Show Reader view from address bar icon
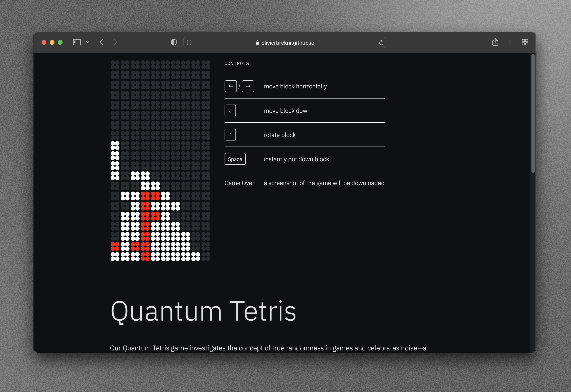This screenshot has height=392, width=571. (x=189, y=43)
